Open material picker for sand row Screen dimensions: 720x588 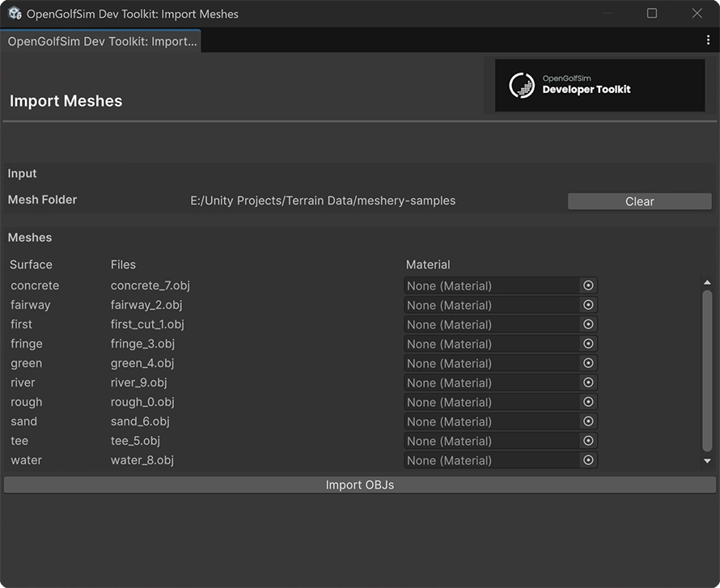pyautogui.click(x=588, y=421)
